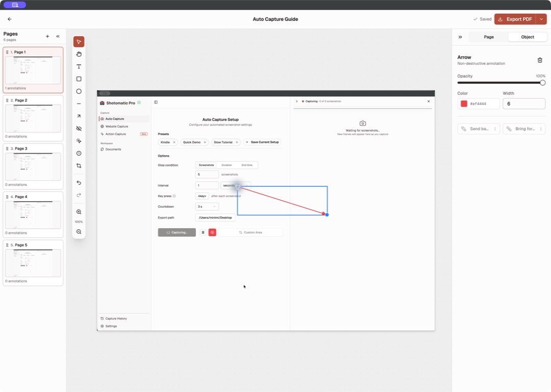Select the crossed-out eye hide tool
The image size is (551, 392).
(x=79, y=129)
